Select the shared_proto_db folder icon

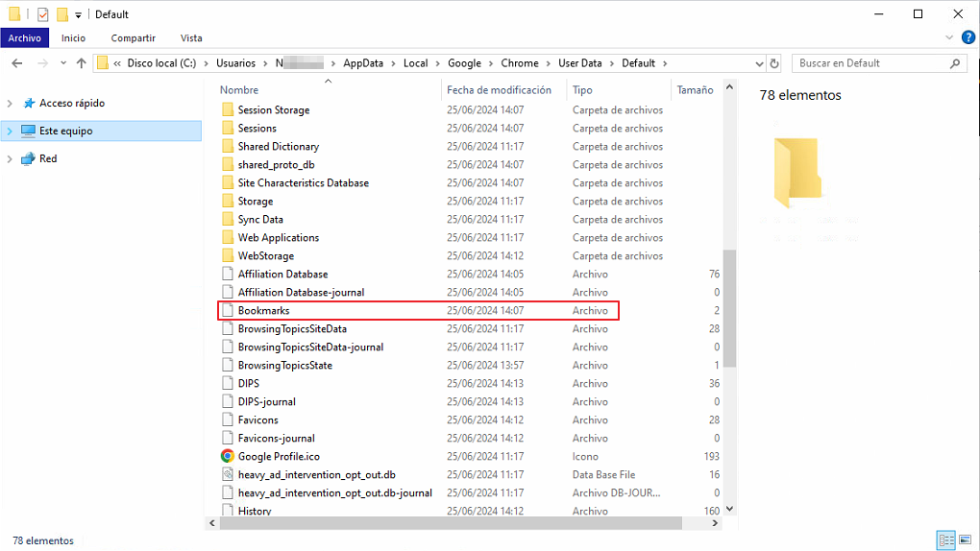click(x=228, y=165)
